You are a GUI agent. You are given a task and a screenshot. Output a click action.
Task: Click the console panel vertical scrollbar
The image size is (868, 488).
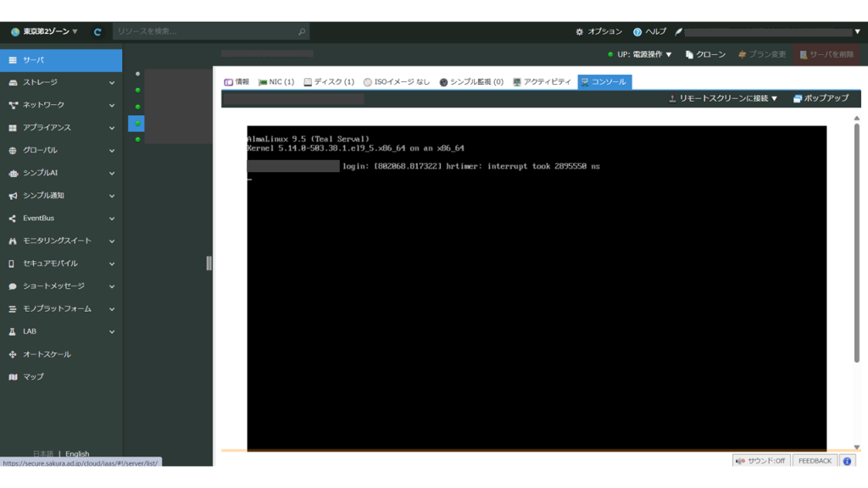(856, 242)
